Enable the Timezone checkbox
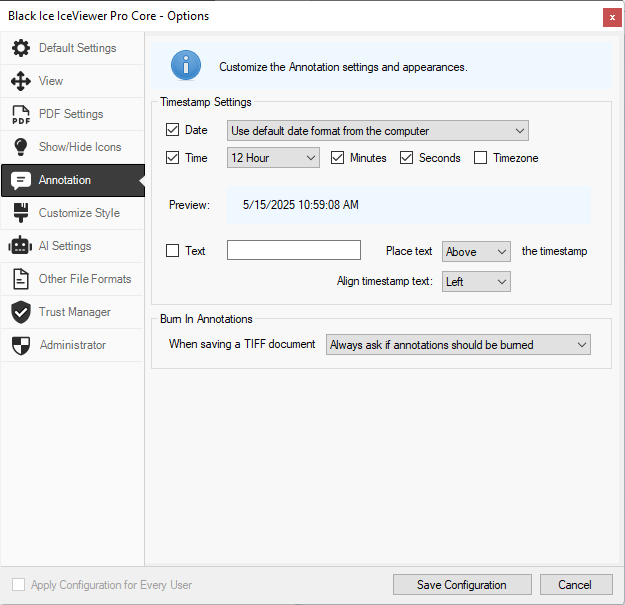 480,158
